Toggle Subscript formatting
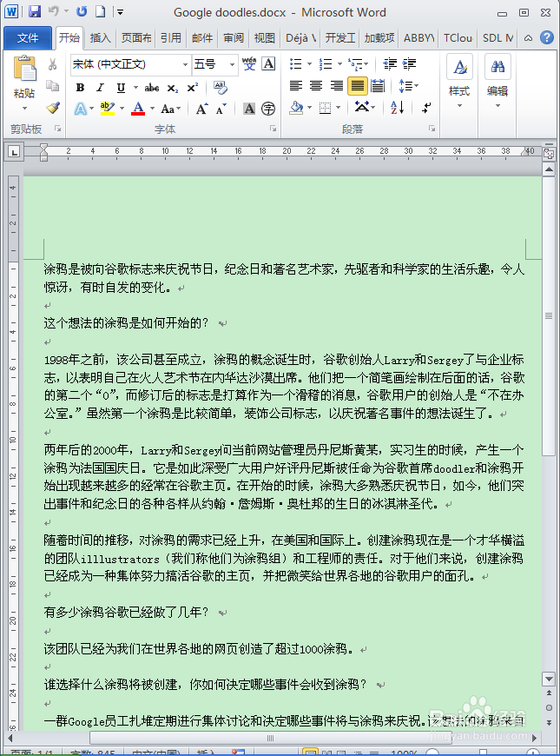Viewport: 560px width, 756px height. [173, 88]
